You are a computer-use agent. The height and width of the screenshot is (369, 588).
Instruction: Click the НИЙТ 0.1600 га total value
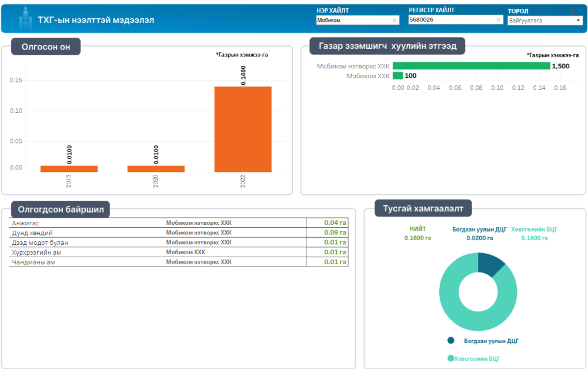[x=417, y=238]
